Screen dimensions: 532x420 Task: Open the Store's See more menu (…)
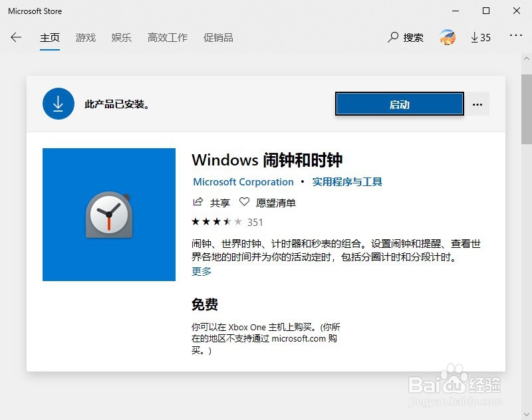pyautogui.click(x=516, y=38)
